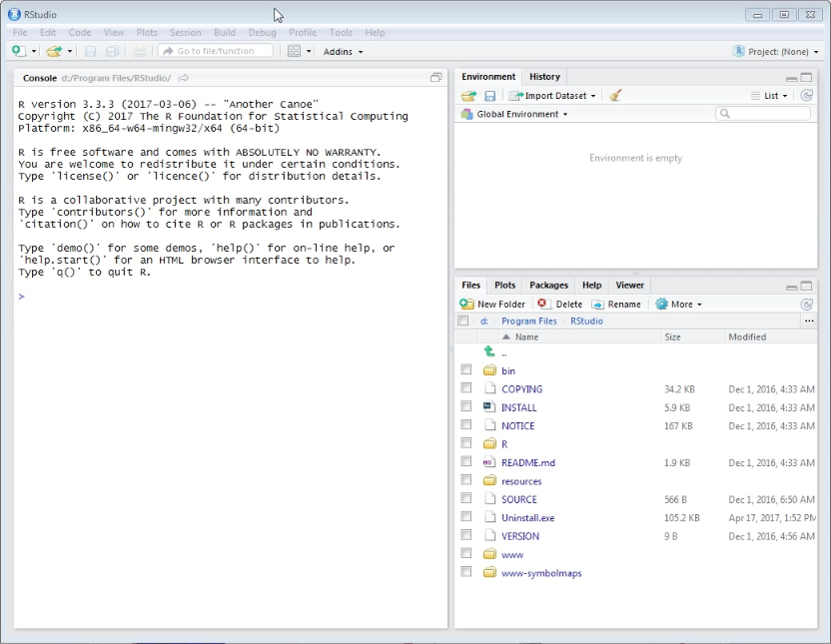Click the Save workspace icon
Screen dimensions: 831x644
pos(489,96)
